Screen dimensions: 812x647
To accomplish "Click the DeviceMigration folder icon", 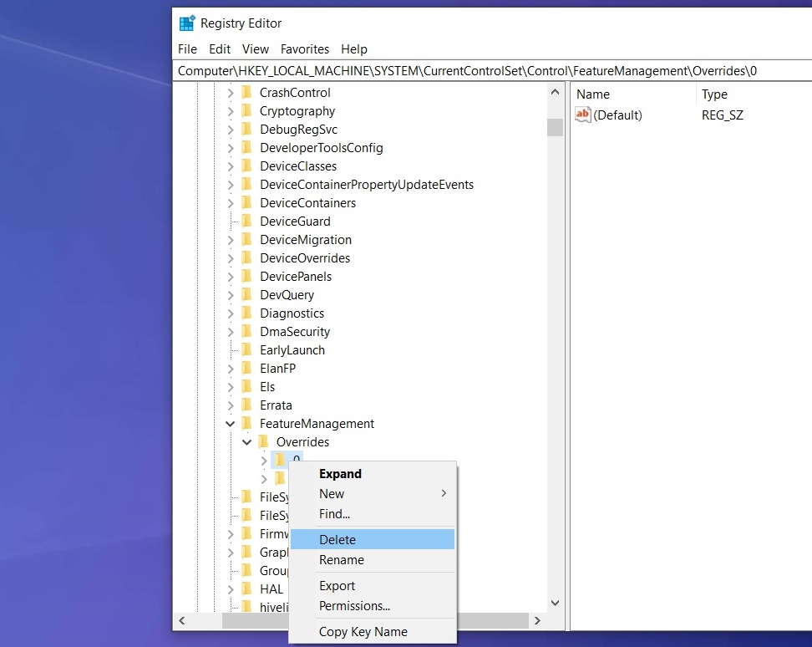I will (247, 240).
